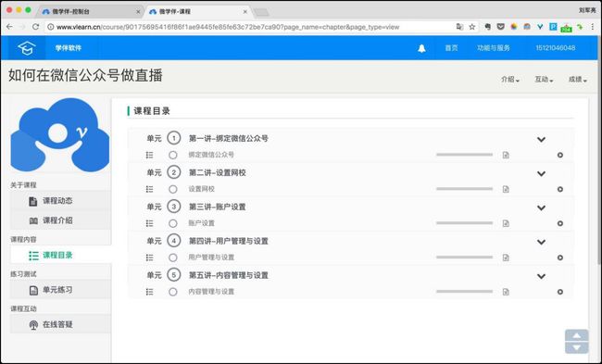Open the 互动 dropdown menu
Screen dimensions: 602x364
point(544,80)
